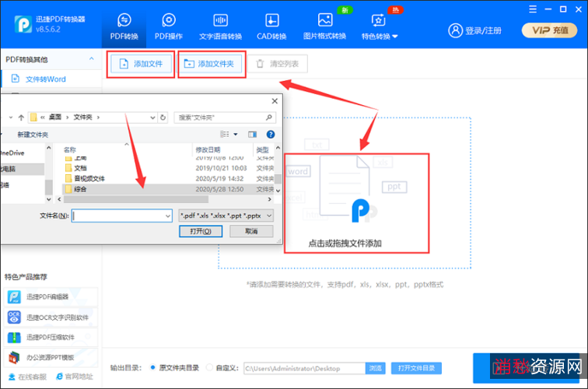Image resolution: width=588 pixels, height=389 pixels.
Task: Expand 特色转换 dropdown menu
Action: coord(380,26)
